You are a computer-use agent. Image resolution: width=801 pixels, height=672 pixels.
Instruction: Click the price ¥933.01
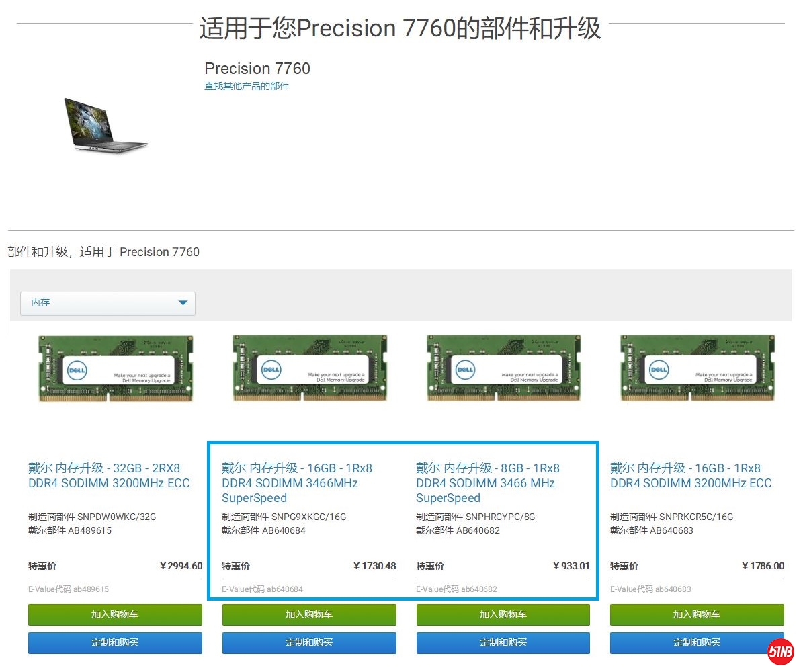tap(571, 566)
